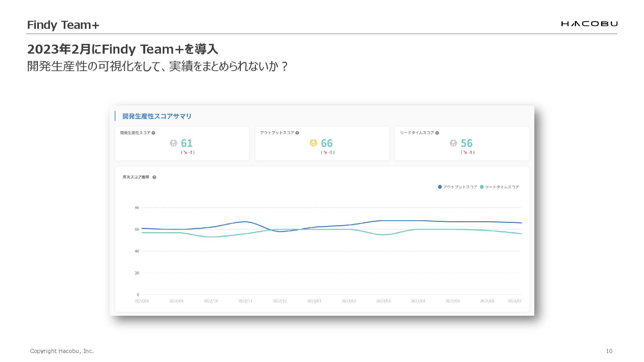Click the score value 66
The width and height of the screenshot is (644, 362).
pyautogui.click(x=327, y=143)
